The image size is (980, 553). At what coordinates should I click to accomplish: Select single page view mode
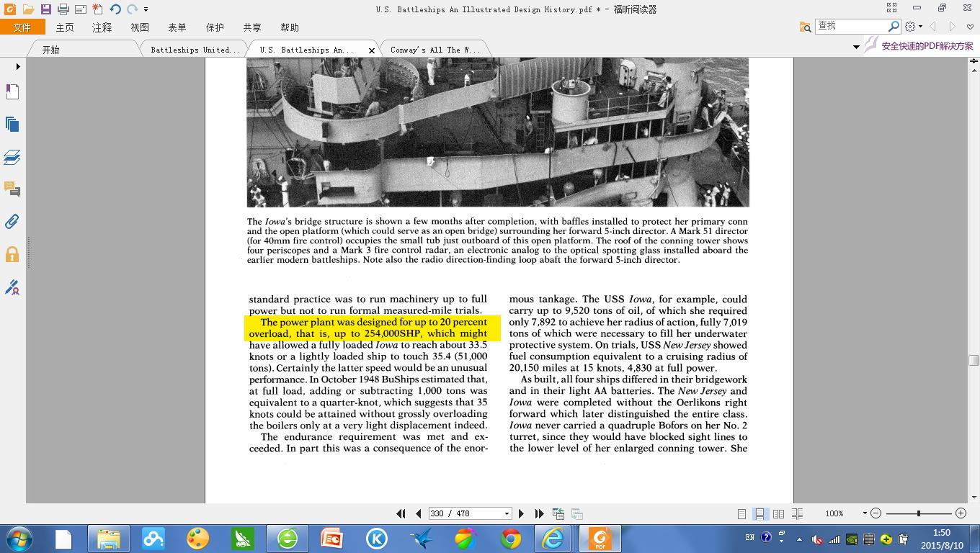(x=741, y=513)
